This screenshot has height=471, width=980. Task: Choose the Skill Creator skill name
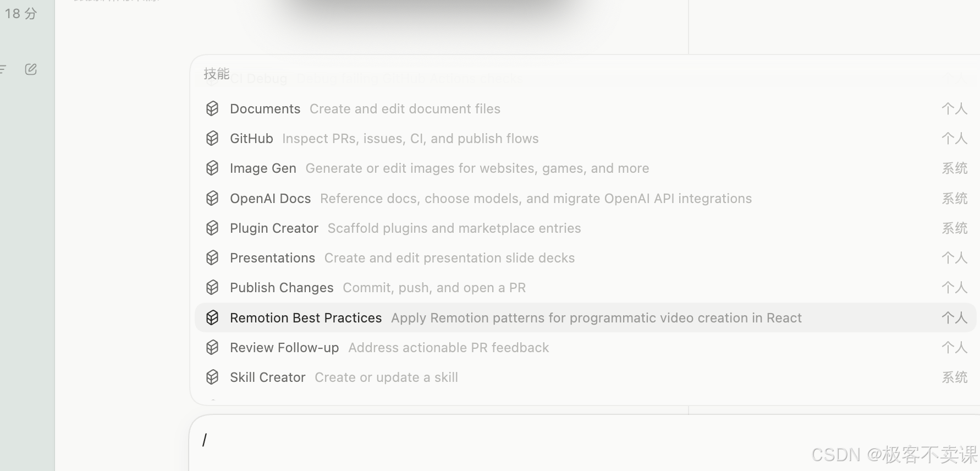coord(267,377)
